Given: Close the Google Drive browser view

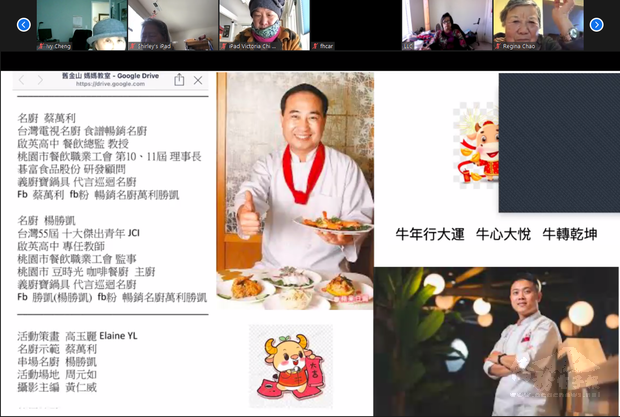Looking at the screenshot, I should 198,81.
